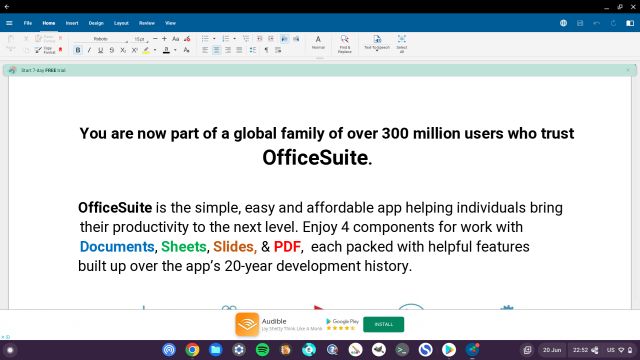Click the Save disk icon
The image size is (640, 360).
580,23
